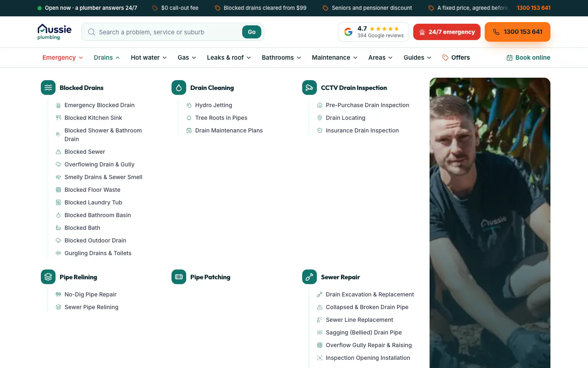Click the Google logo in reviews badge
The width and height of the screenshot is (588, 368).
pos(348,32)
